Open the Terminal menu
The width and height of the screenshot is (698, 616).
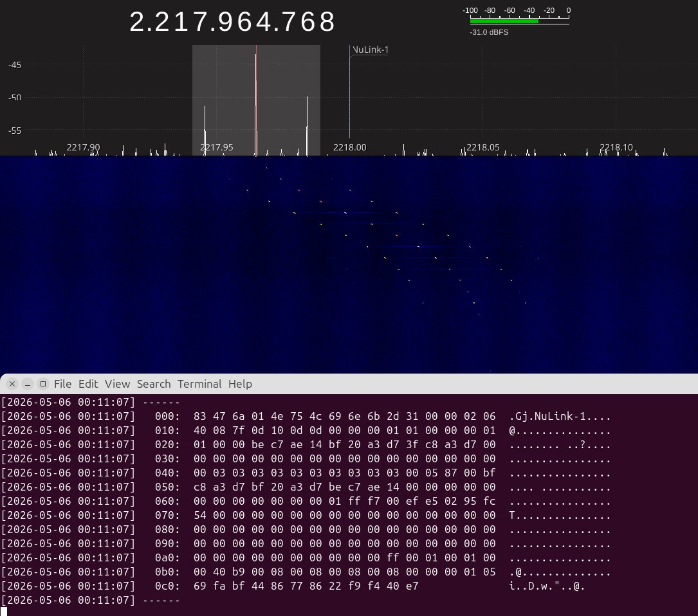[199, 384]
